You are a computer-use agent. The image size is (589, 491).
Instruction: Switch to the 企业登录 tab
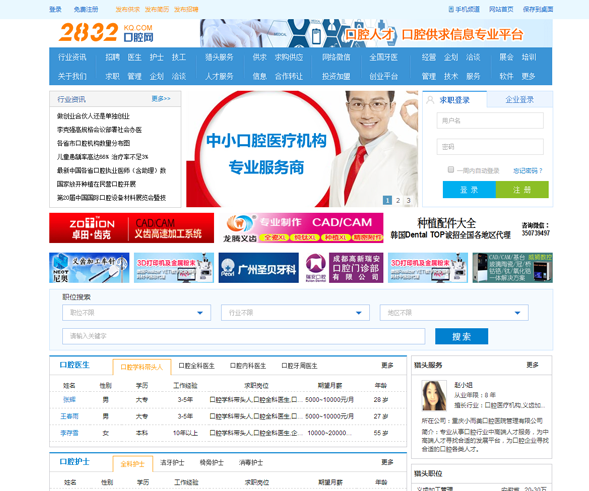[x=520, y=100]
